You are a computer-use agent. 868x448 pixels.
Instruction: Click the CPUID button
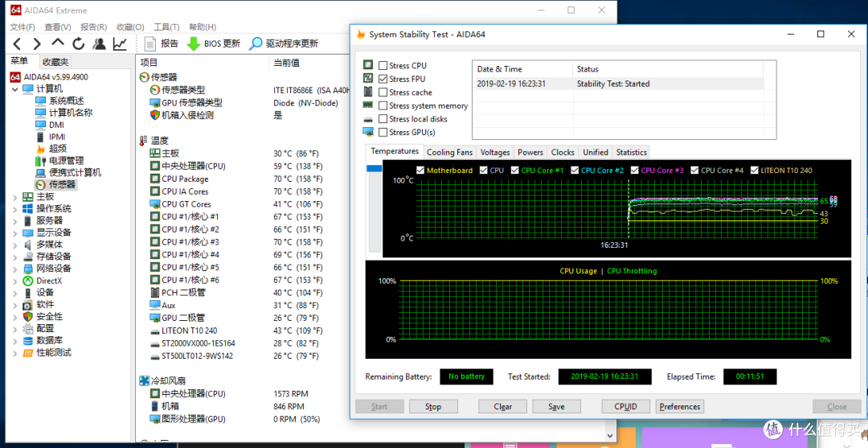(x=625, y=406)
